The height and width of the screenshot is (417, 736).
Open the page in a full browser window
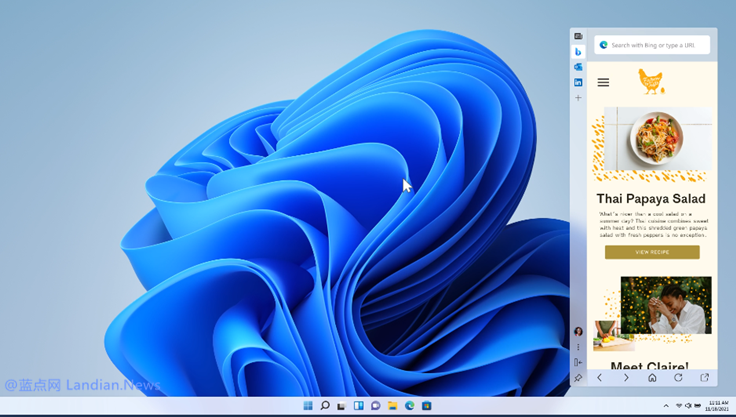point(704,378)
